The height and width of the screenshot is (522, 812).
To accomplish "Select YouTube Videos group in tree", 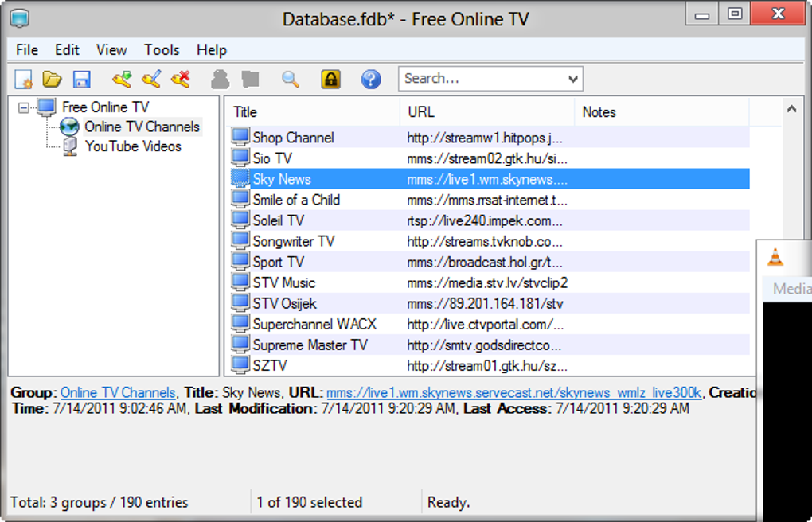I will 133,146.
